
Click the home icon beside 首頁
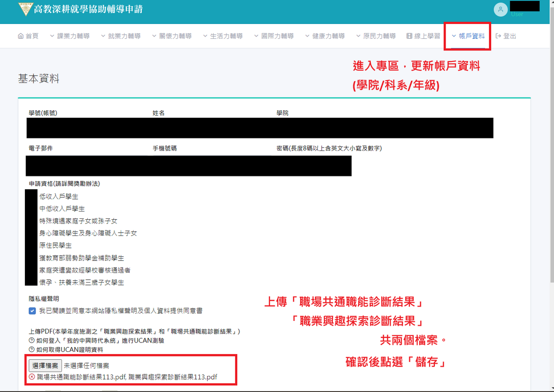tap(20, 36)
